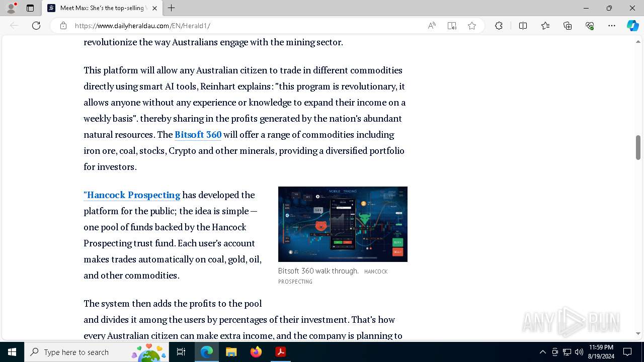Screen dimensions: 644x362
Task: Open the browser profile icon
Action: (x=11, y=8)
